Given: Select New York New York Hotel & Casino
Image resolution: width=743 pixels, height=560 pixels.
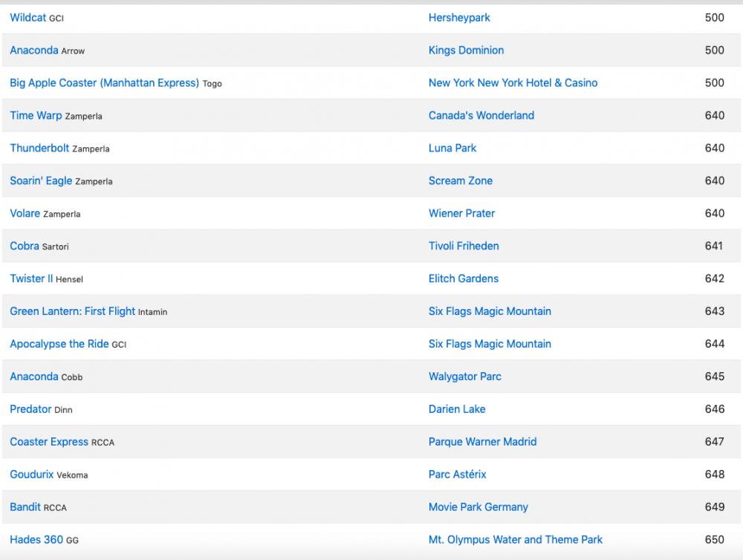Looking at the screenshot, I should click(x=513, y=83).
